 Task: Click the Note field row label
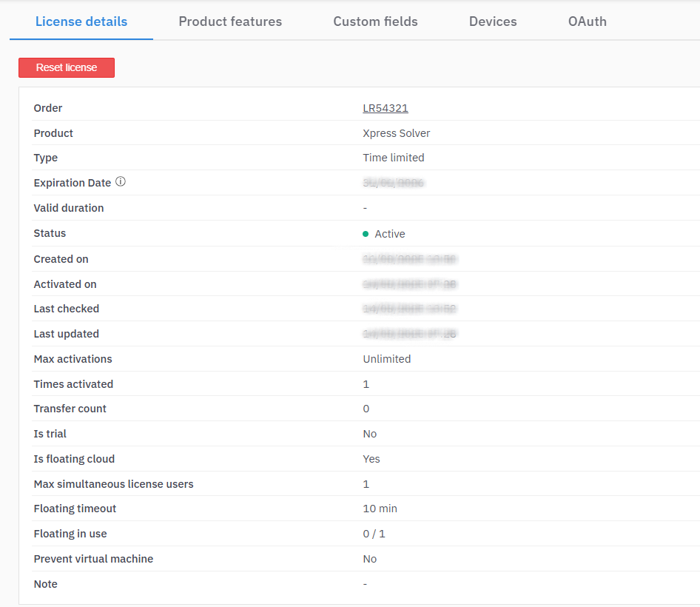(x=45, y=584)
